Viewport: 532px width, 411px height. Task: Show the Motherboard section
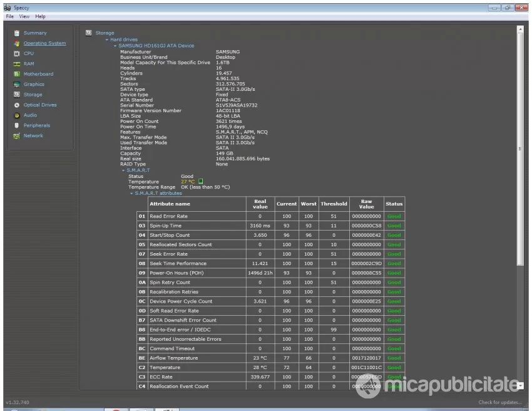[x=38, y=74]
